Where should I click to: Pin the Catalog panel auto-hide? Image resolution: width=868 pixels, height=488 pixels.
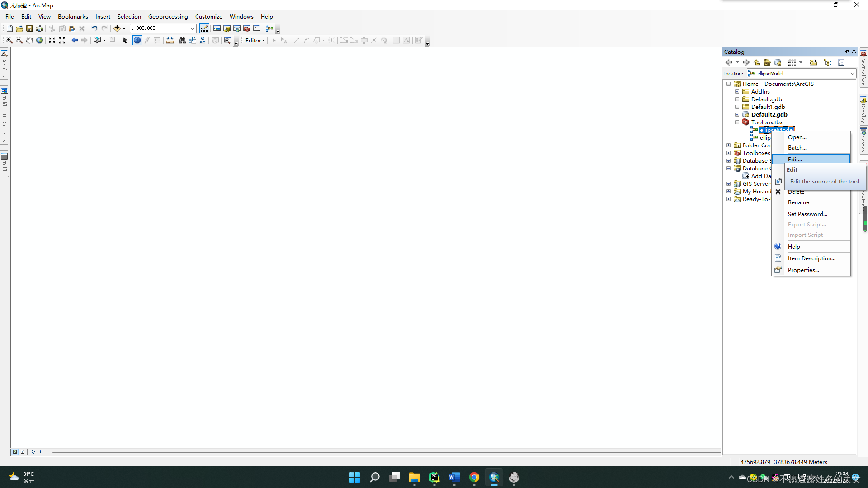pyautogui.click(x=847, y=52)
